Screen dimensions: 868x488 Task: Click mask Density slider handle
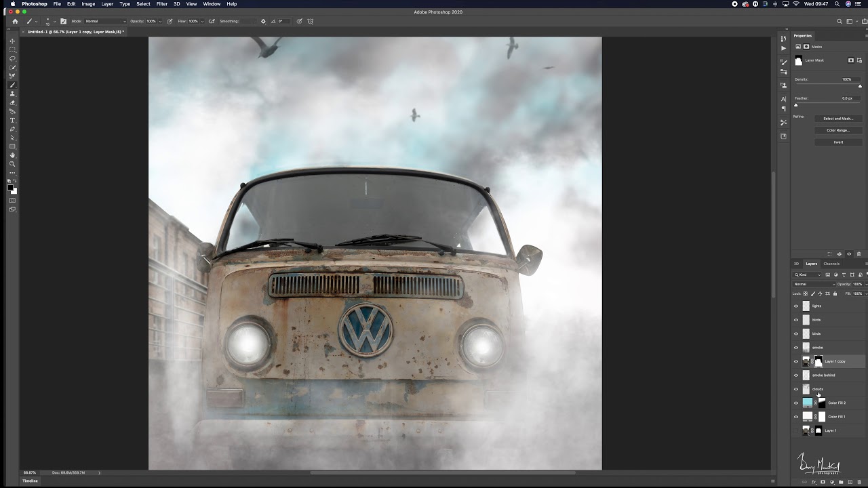click(x=861, y=86)
